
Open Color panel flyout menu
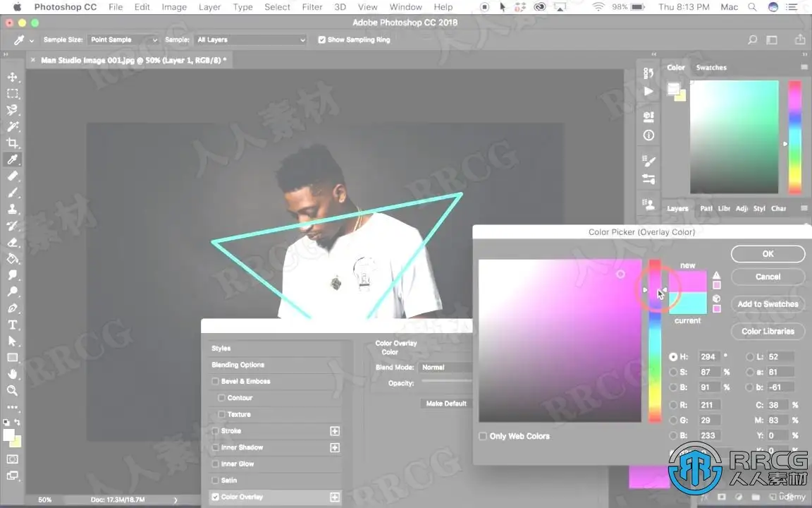click(x=804, y=68)
